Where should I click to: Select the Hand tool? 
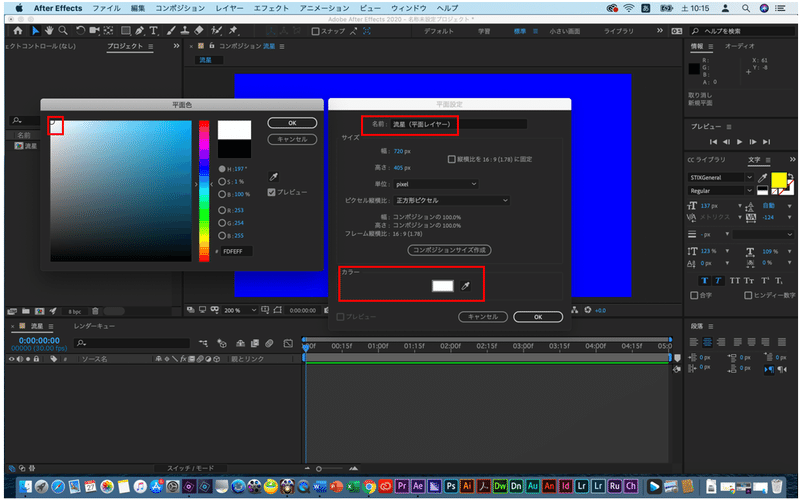[49, 31]
